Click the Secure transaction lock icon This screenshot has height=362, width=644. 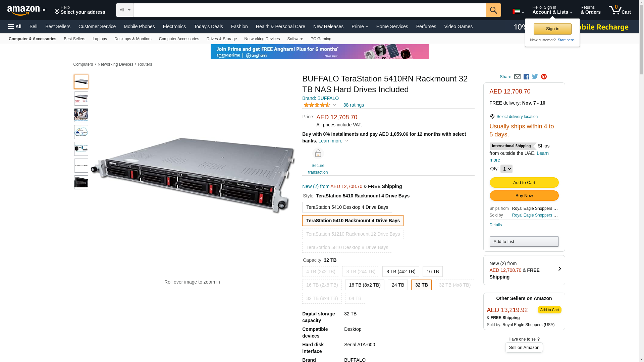coord(318,154)
